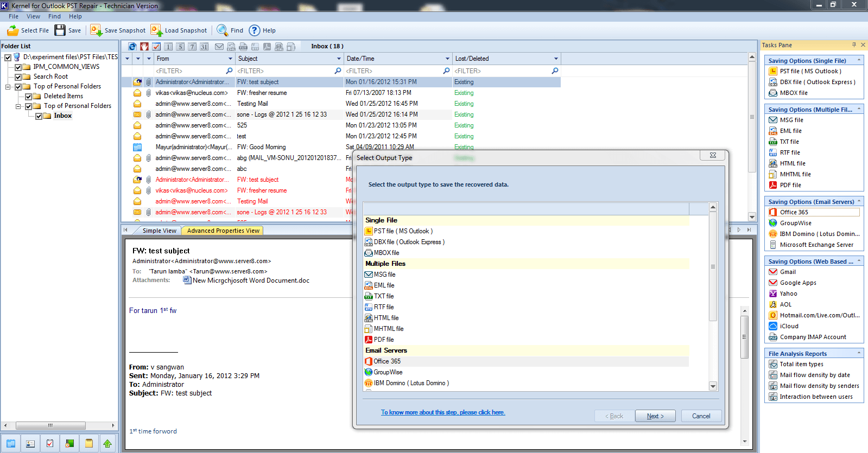Open Notes icon at bottom-left
The image size is (868, 453).
88,444
